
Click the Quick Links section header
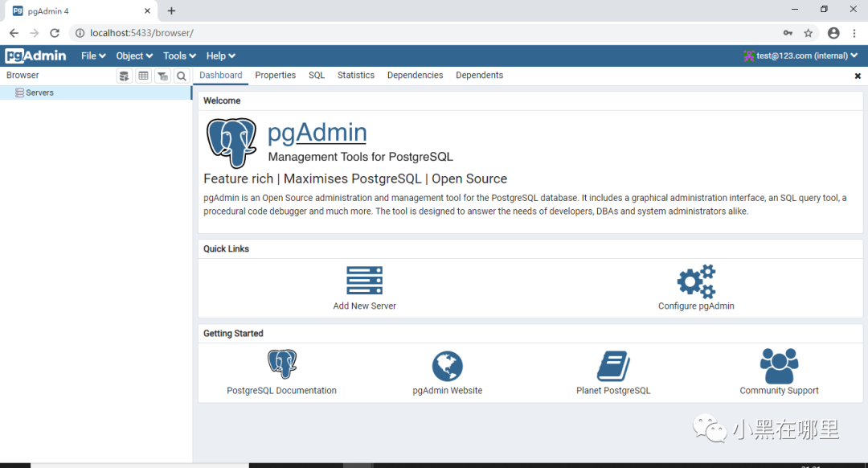pos(226,248)
